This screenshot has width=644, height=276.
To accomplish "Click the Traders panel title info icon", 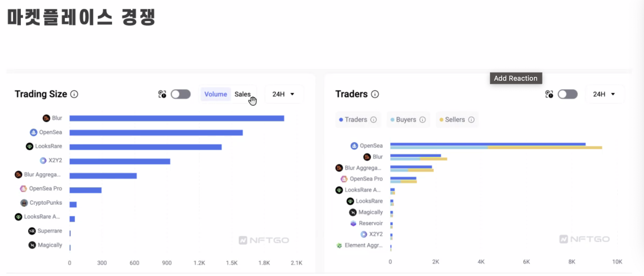I will (x=375, y=94).
